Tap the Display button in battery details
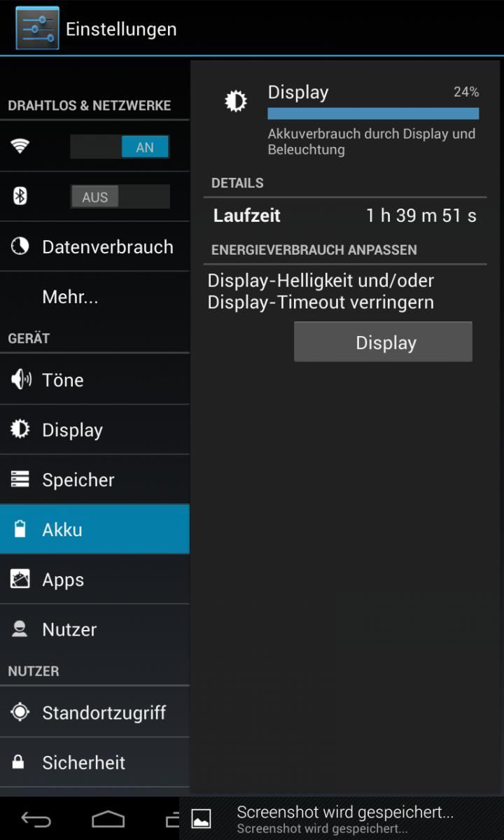This screenshot has height=840, width=504. 383,342
